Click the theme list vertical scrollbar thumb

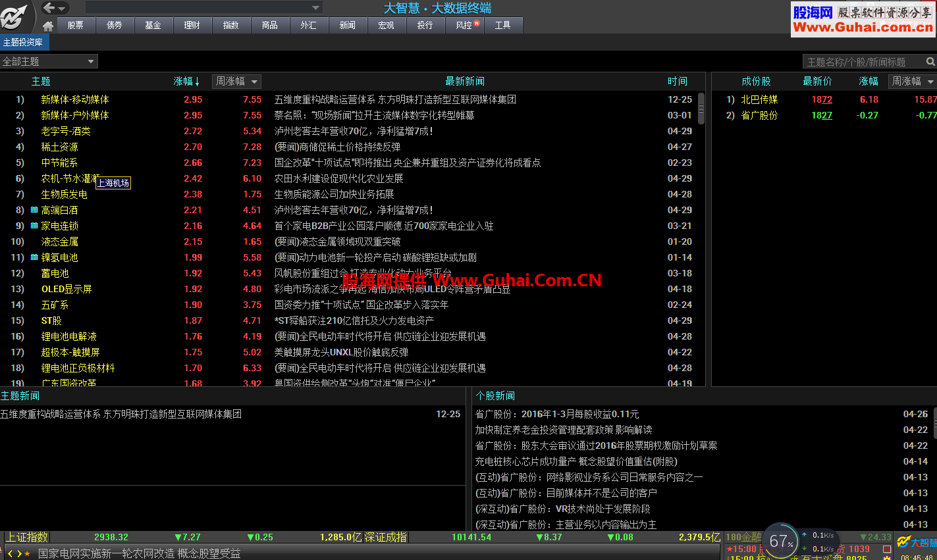tap(701, 109)
